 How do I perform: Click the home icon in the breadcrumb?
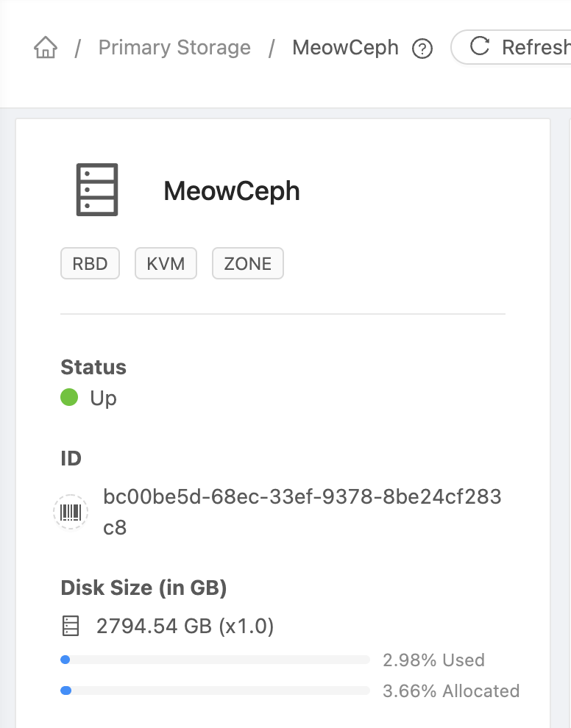45,47
